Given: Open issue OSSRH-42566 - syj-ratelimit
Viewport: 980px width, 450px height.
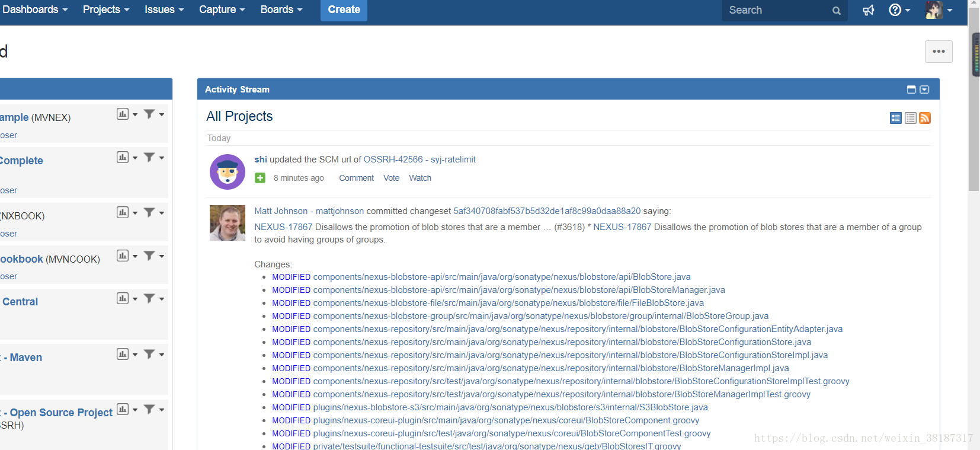Looking at the screenshot, I should [419, 159].
